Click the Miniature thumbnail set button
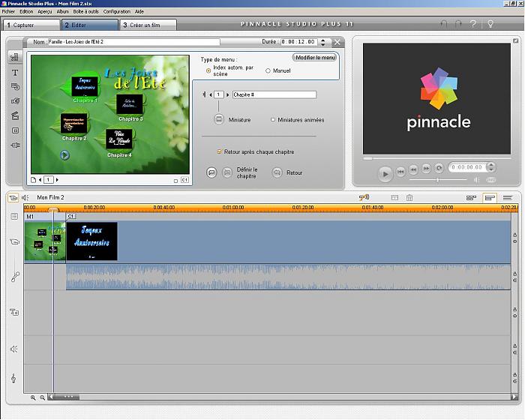The height and width of the screenshot is (420, 525). click(x=219, y=119)
